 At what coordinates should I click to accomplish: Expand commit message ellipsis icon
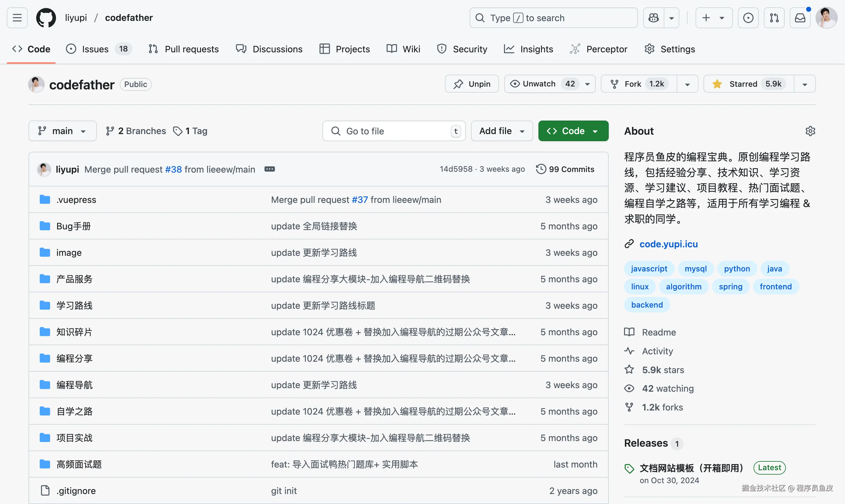coord(270,169)
